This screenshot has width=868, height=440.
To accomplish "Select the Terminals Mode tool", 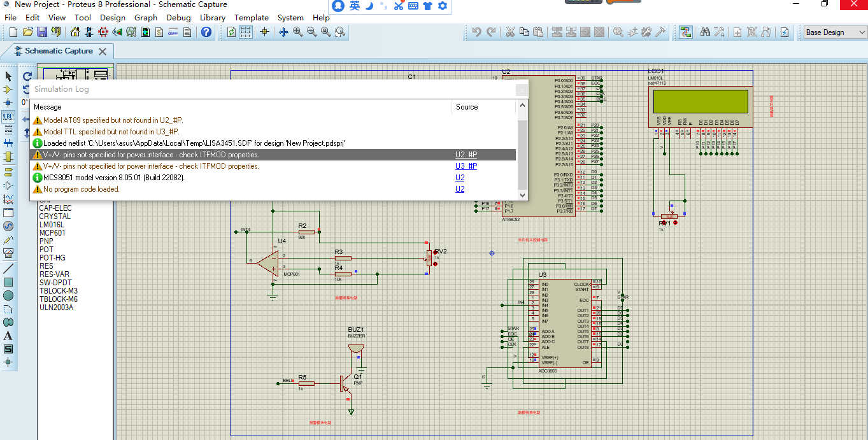I will tap(8, 172).
